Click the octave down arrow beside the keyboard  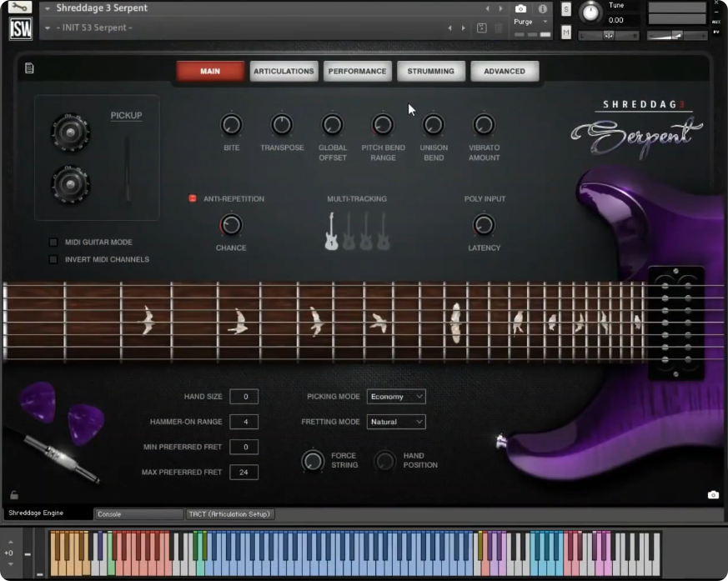click(x=11, y=563)
